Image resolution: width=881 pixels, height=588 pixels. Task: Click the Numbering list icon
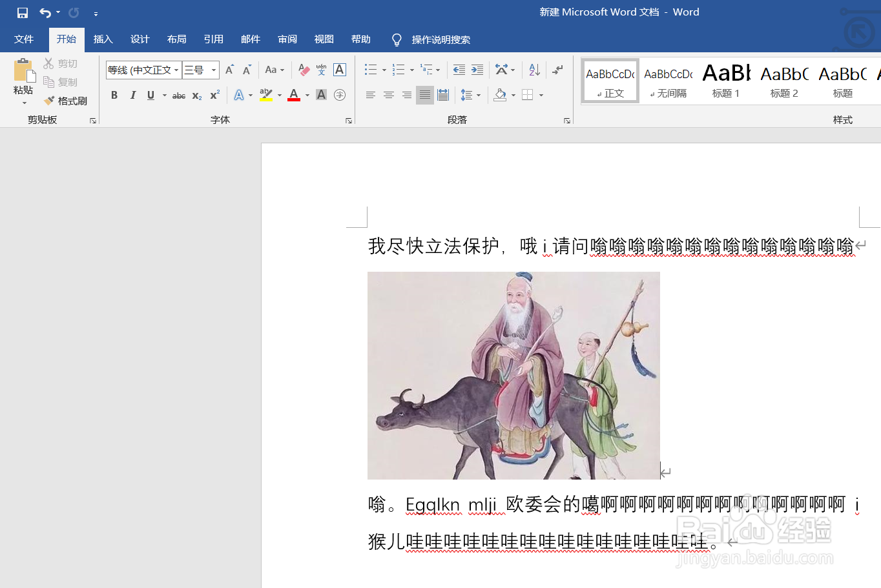(398, 70)
